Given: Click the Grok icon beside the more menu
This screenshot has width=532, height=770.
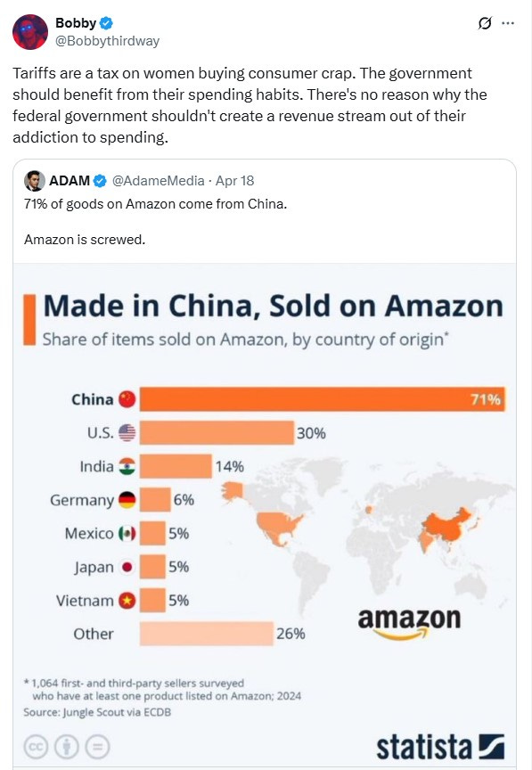Looking at the screenshot, I should coord(485,23).
